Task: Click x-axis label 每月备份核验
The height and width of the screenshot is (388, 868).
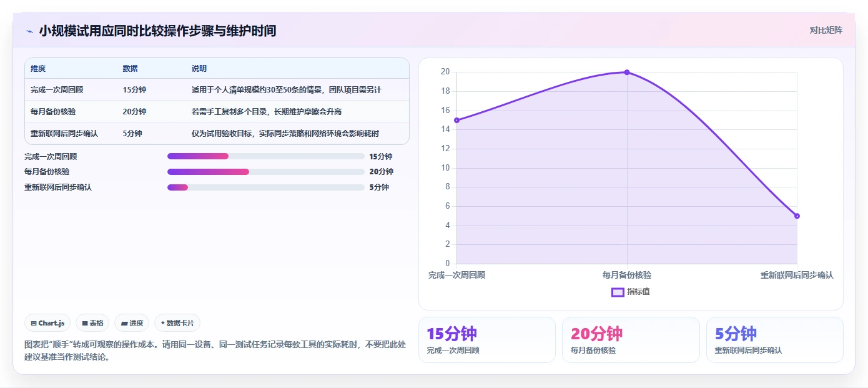Action: 627,275
